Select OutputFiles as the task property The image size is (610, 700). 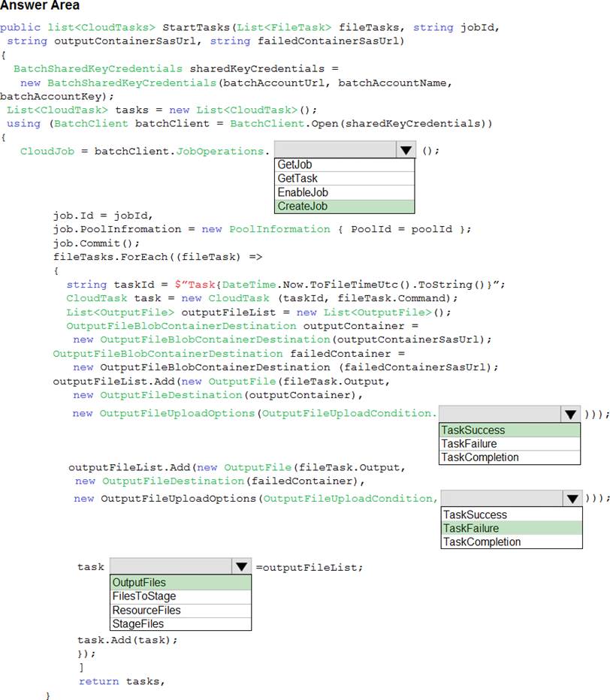point(180,583)
